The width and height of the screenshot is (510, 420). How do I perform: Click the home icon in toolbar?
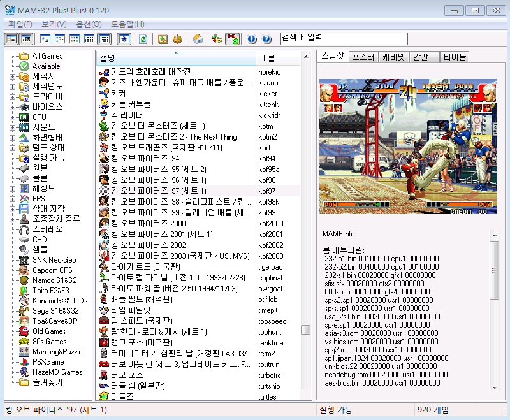198,40
